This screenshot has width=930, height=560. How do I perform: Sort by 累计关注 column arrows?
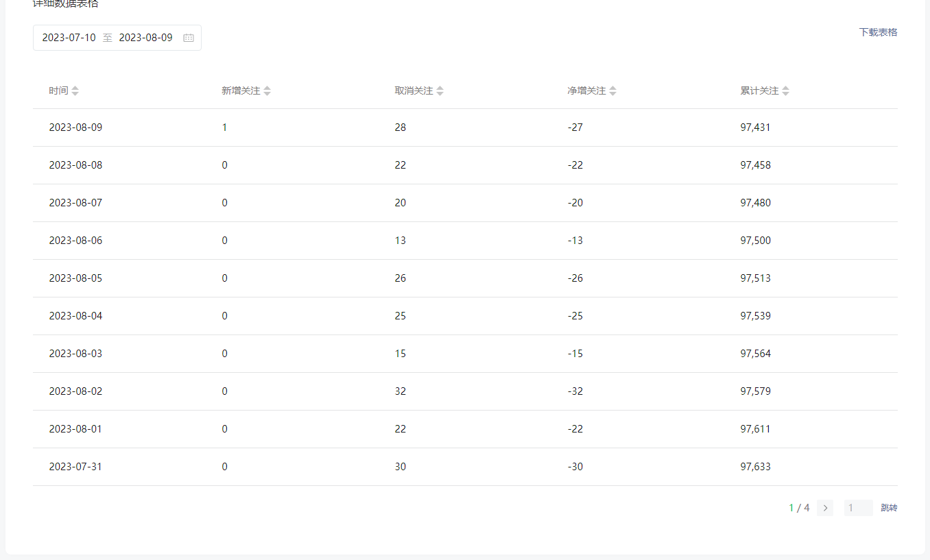[786, 90]
